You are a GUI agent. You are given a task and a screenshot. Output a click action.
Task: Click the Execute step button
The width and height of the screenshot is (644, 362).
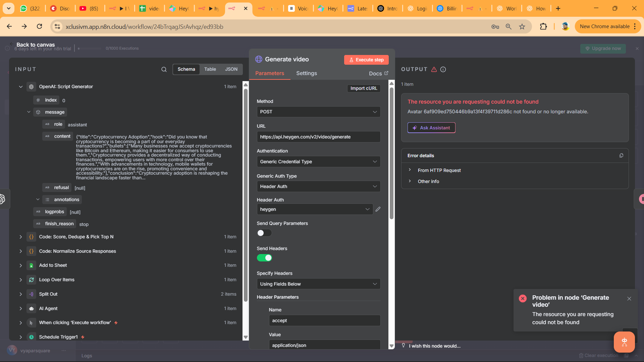366,60
